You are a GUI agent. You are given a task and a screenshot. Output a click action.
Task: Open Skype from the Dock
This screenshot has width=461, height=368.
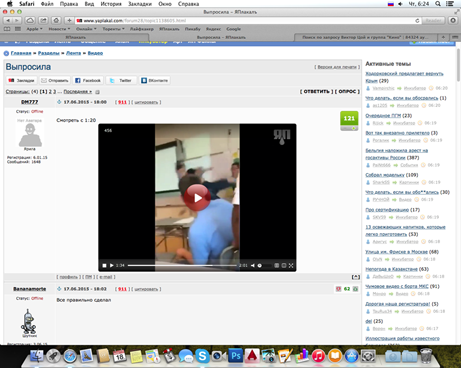(x=202, y=356)
